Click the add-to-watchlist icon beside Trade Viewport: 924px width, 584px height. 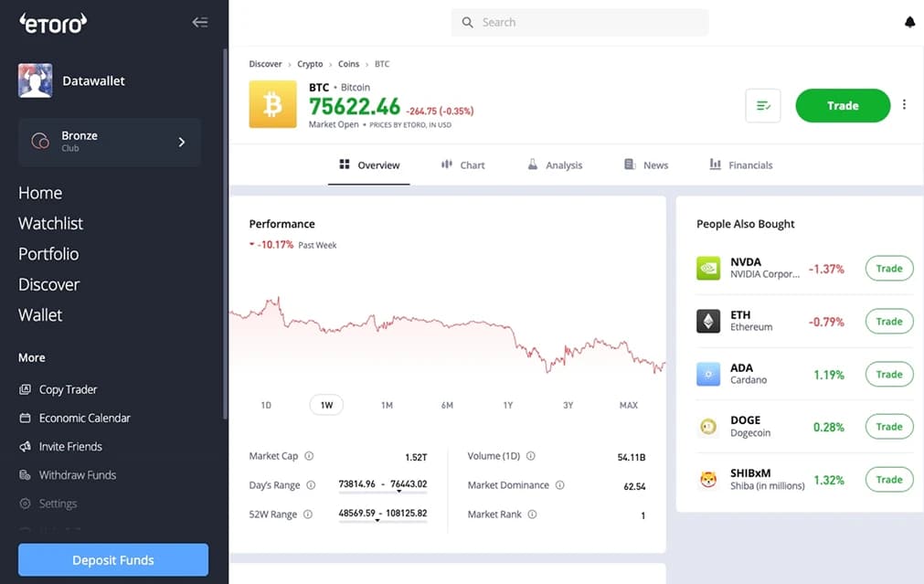coord(763,106)
